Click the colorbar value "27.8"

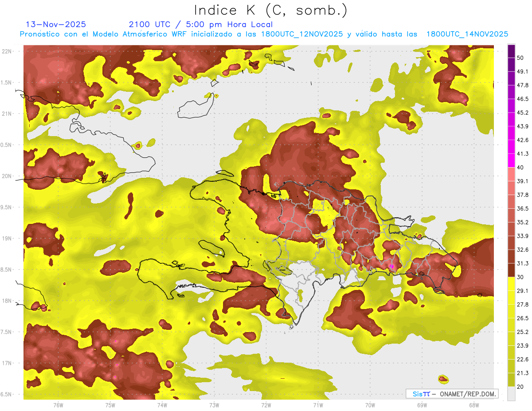coord(522,305)
